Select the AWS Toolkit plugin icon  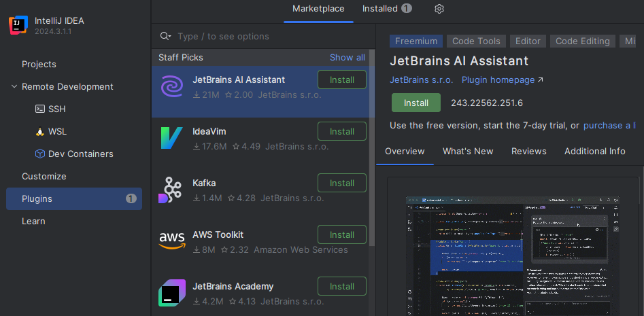coord(172,241)
